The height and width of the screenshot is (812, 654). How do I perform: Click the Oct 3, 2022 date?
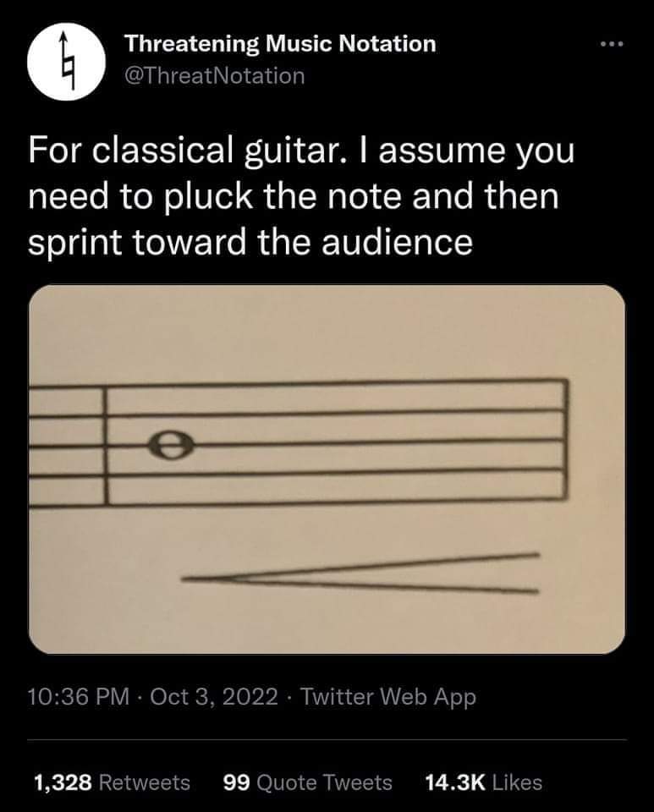[x=214, y=696]
